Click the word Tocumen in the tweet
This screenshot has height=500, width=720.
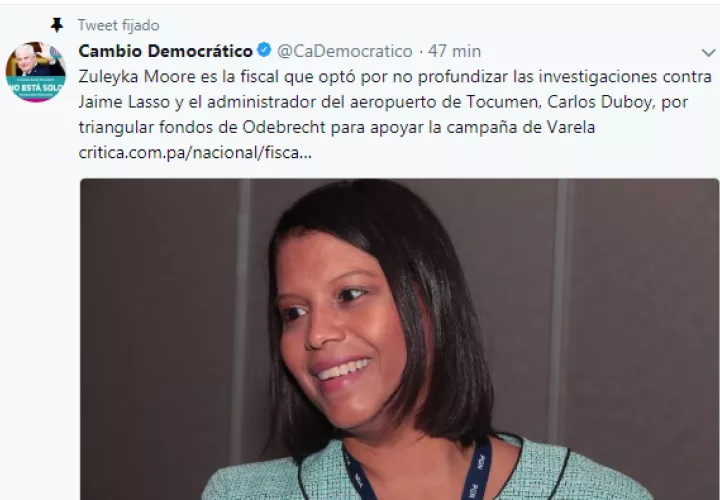pos(503,102)
